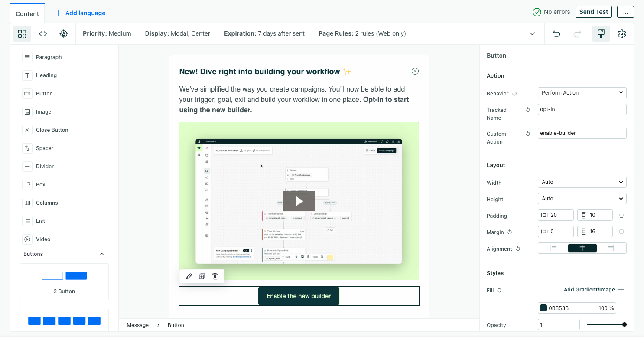Select the Divider component
This screenshot has height=337, width=644.
coord(45,167)
